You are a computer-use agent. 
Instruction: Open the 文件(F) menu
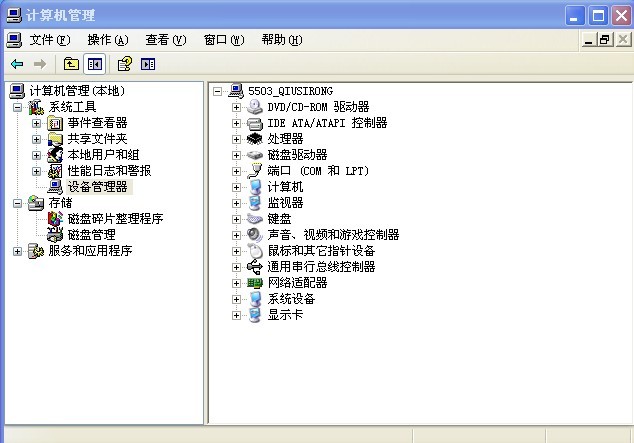point(50,40)
